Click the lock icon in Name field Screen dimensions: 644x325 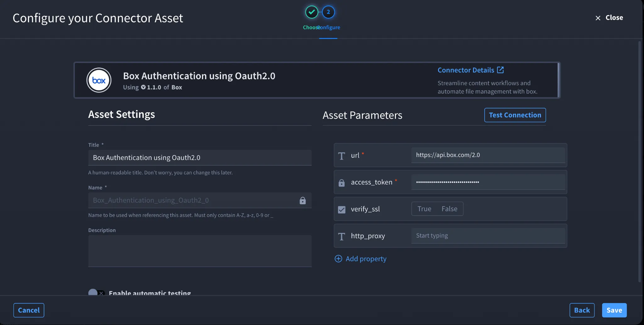(303, 201)
